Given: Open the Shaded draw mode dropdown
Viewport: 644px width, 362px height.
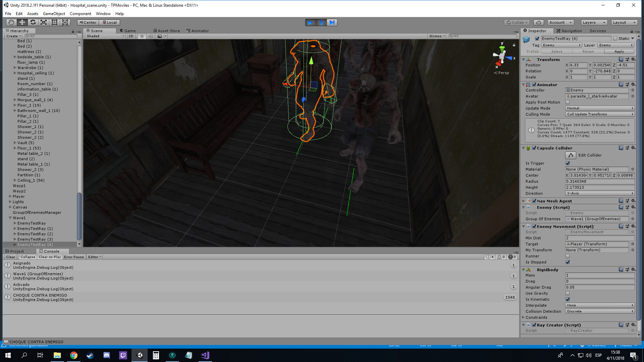Looking at the screenshot, I should [104, 36].
